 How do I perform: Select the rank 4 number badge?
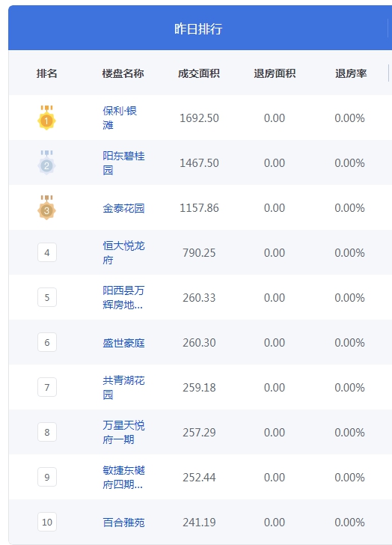click(47, 252)
